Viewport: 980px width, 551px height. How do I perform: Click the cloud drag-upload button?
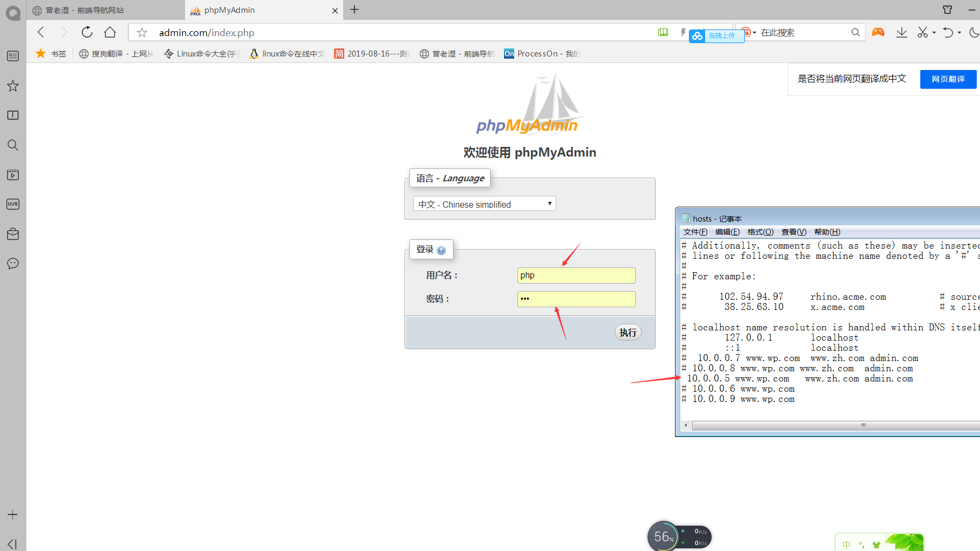(716, 36)
